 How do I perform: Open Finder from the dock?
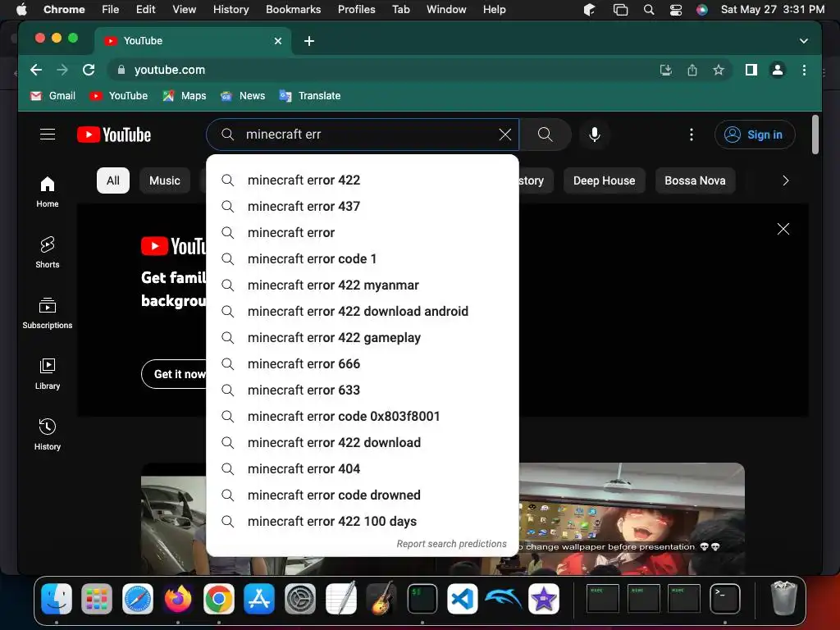coord(57,599)
